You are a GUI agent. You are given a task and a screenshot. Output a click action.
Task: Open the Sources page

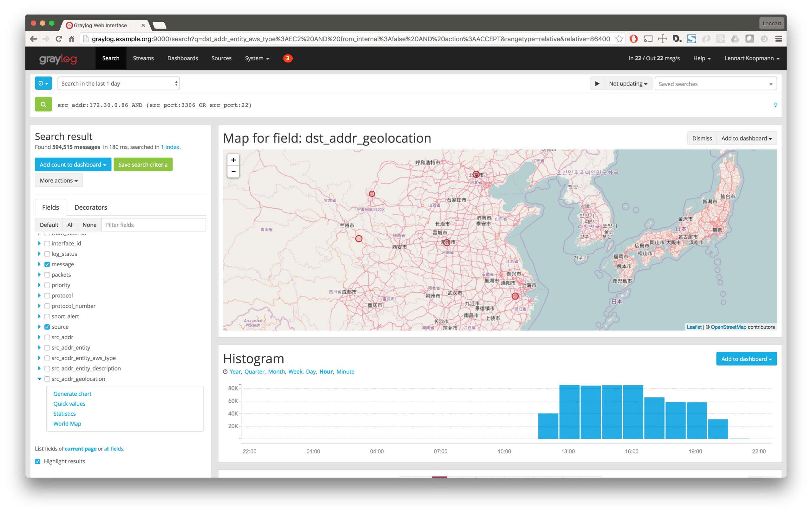[221, 58]
